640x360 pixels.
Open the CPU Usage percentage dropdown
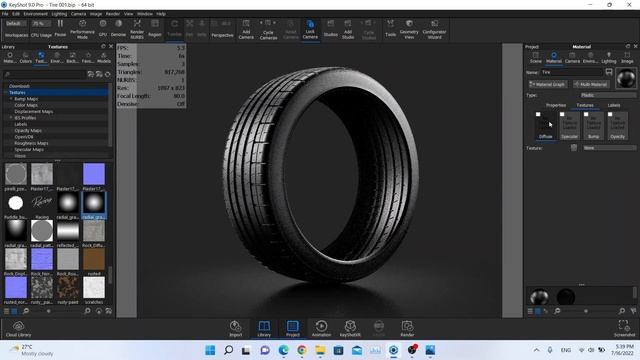41,24
